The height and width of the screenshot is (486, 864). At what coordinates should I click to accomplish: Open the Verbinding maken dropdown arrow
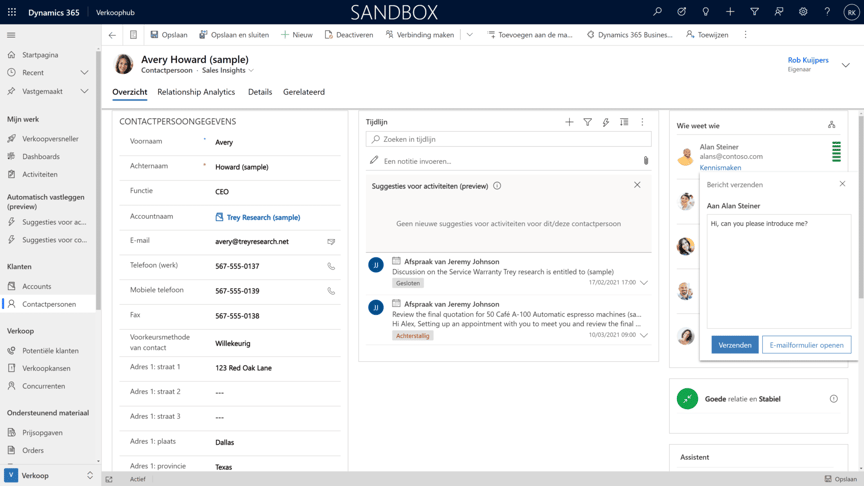pyautogui.click(x=469, y=35)
